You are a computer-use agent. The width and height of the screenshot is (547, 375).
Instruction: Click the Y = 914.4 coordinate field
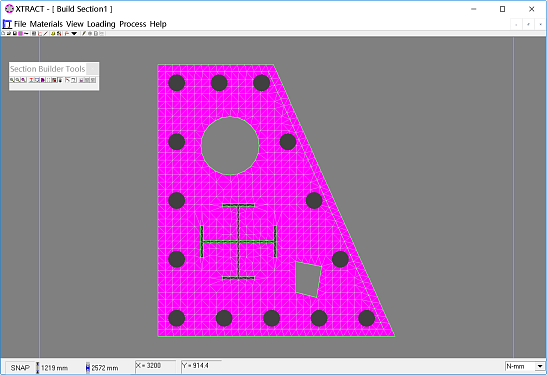pos(201,366)
